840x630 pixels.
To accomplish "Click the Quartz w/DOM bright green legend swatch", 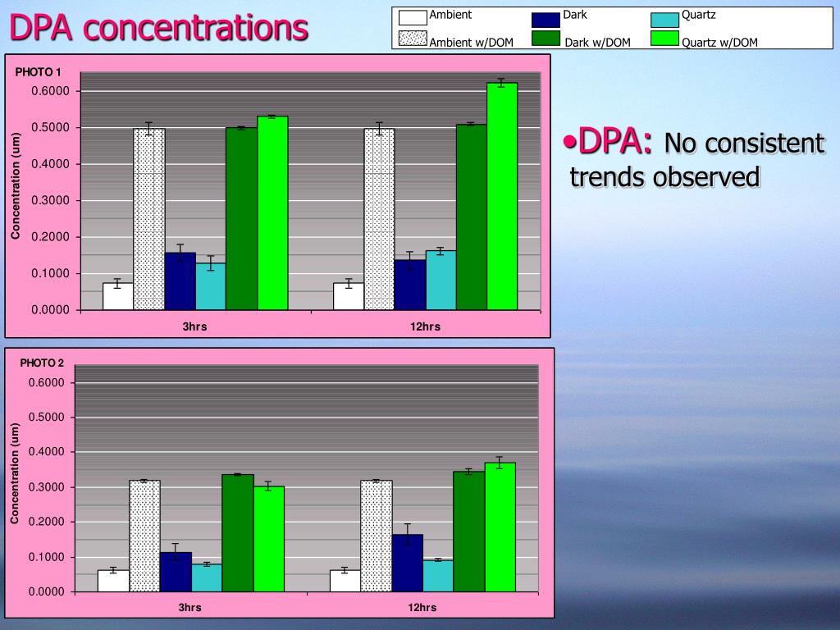I will [664, 39].
